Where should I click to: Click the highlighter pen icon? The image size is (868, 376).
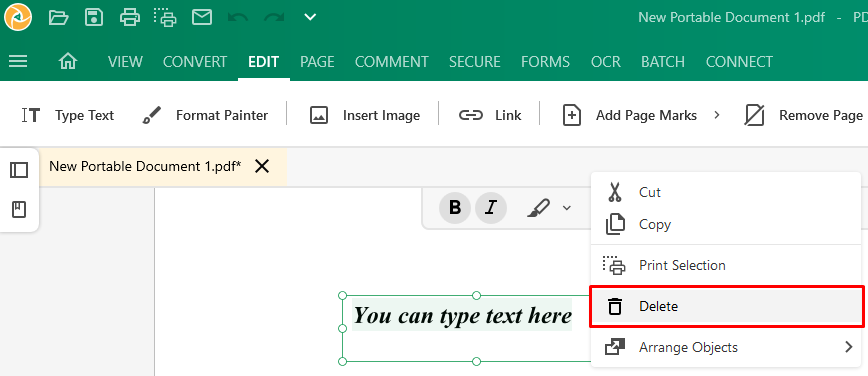pyautogui.click(x=539, y=208)
